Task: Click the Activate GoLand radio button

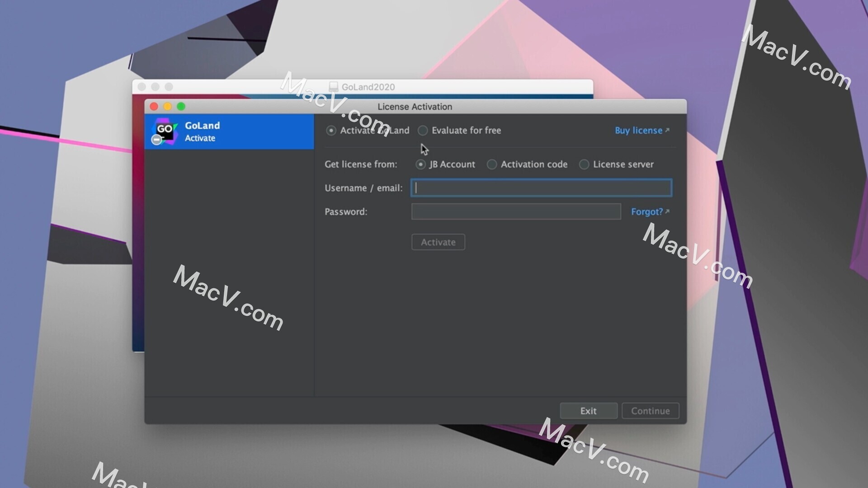Action: pyautogui.click(x=330, y=130)
